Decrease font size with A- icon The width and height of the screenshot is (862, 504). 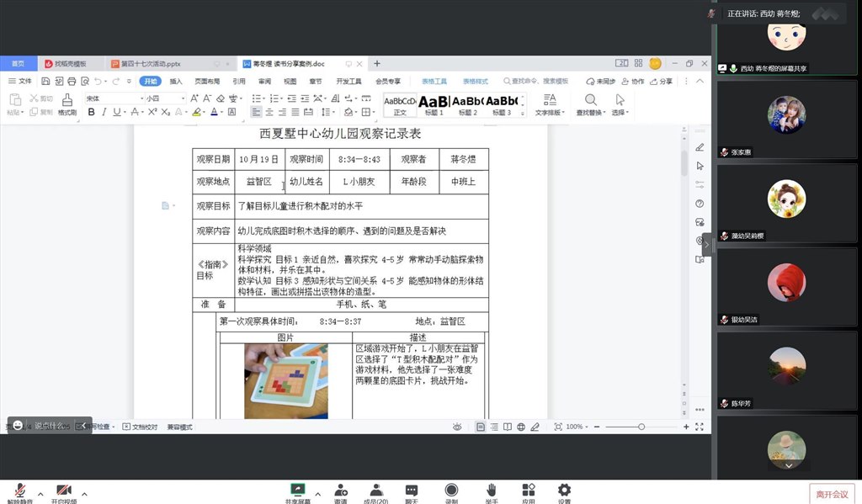(207, 98)
